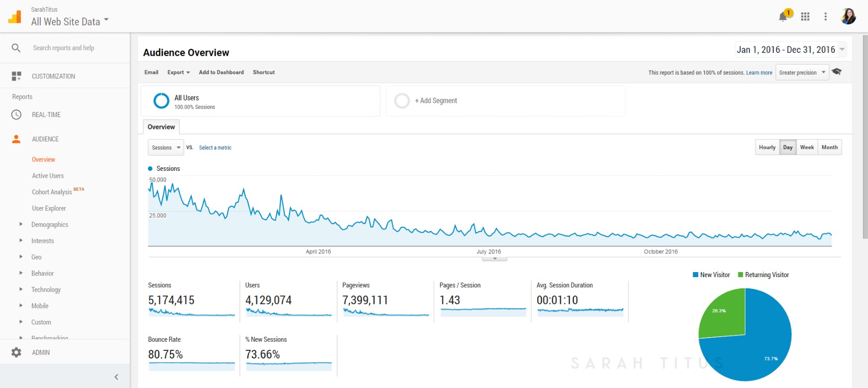Open the Google apps grid icon
Viewport: 868px width, 388px height.
[805, 17]
